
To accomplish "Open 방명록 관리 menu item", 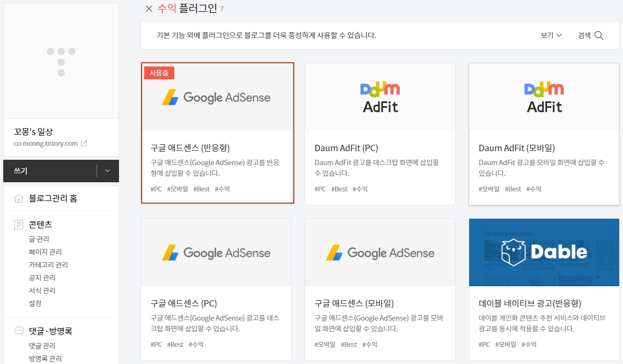I will 45,359.
